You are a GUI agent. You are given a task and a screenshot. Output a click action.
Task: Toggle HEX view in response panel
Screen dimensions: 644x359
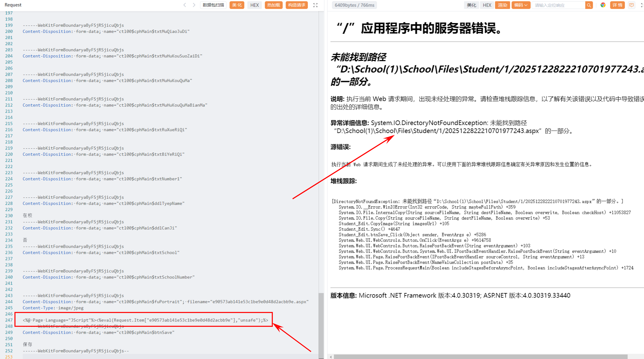[487, 5]
